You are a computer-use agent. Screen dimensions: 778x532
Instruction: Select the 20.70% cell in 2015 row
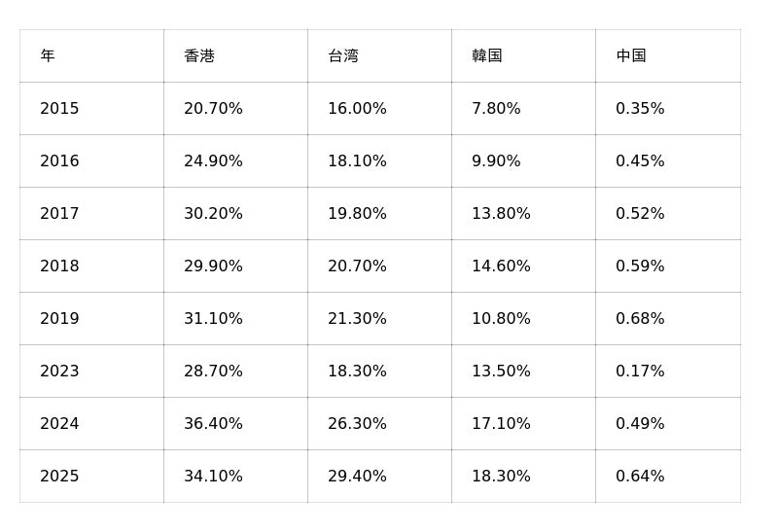(235, 108)
